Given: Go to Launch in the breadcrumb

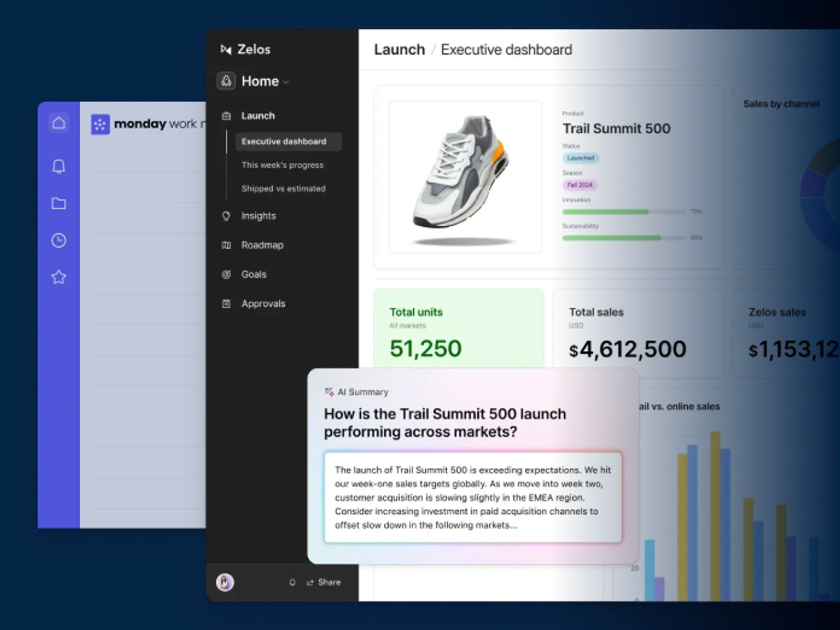Looking at the screenshot, I should [400, 49].
